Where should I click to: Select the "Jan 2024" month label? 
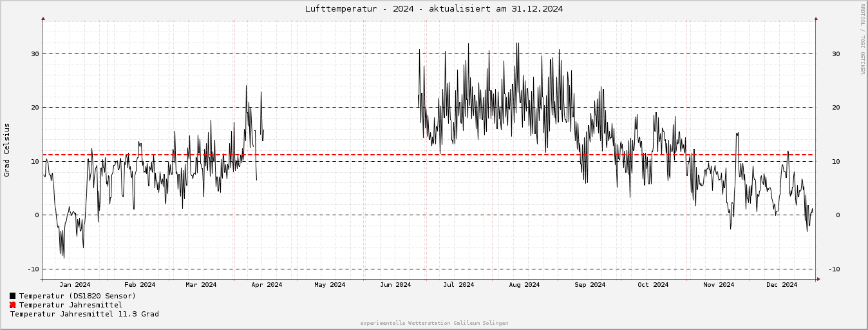coord(75,284)
